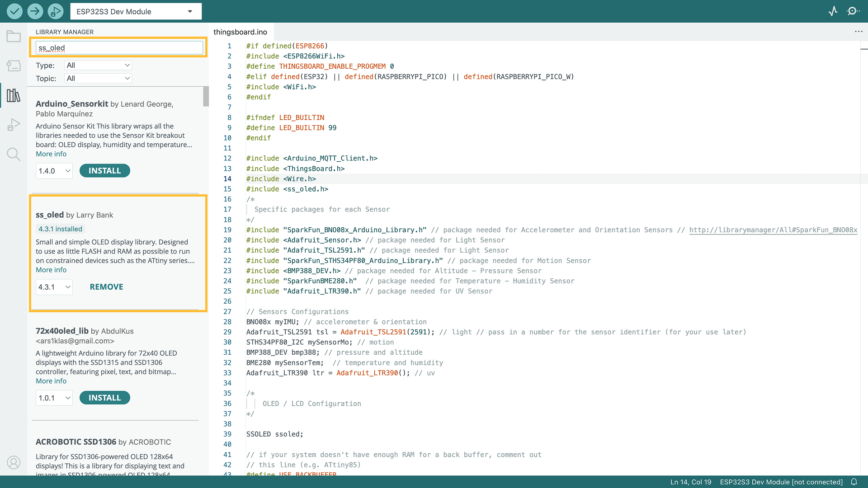Expand the ESP32S3 Dev Module board selector
The image size is (868, 488).
pos(136,11)
